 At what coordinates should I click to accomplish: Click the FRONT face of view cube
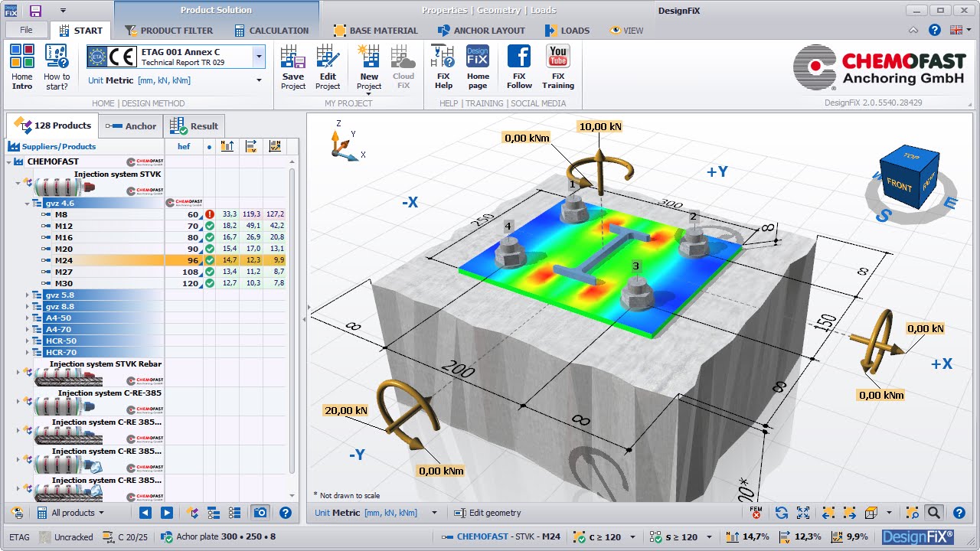pyautogui.click(x=899, y=186)
